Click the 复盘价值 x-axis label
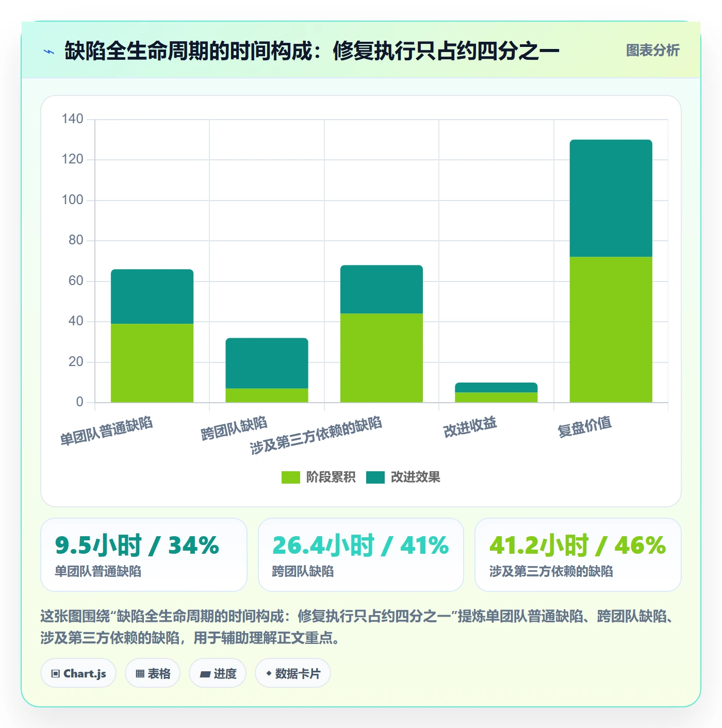Viewport: 722px width, 728px height. click(x=585, y=427)
